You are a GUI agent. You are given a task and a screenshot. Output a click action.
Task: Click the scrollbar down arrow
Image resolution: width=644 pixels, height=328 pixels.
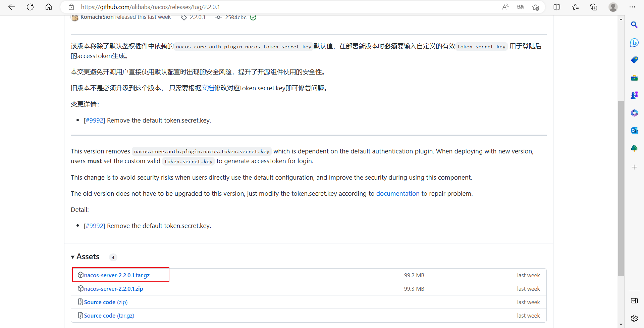621,325
